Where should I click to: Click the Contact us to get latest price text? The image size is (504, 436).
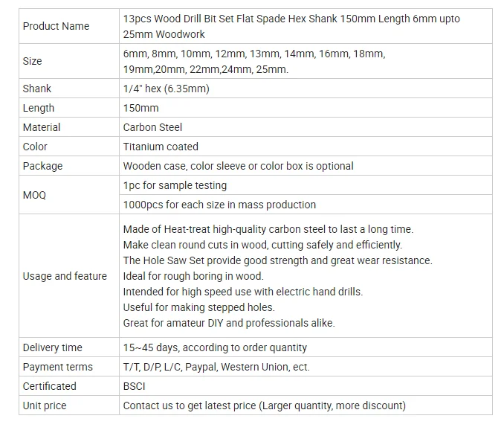point(264,405)
